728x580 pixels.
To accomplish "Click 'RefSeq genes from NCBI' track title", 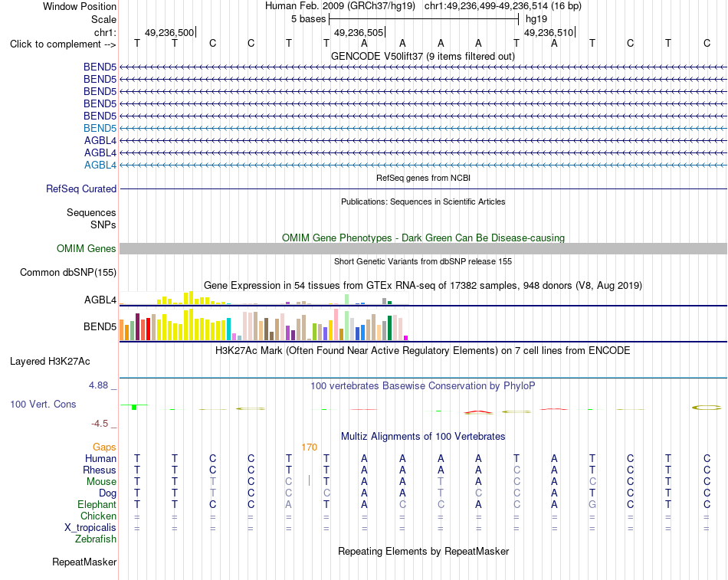I will (x=423, y=178).
